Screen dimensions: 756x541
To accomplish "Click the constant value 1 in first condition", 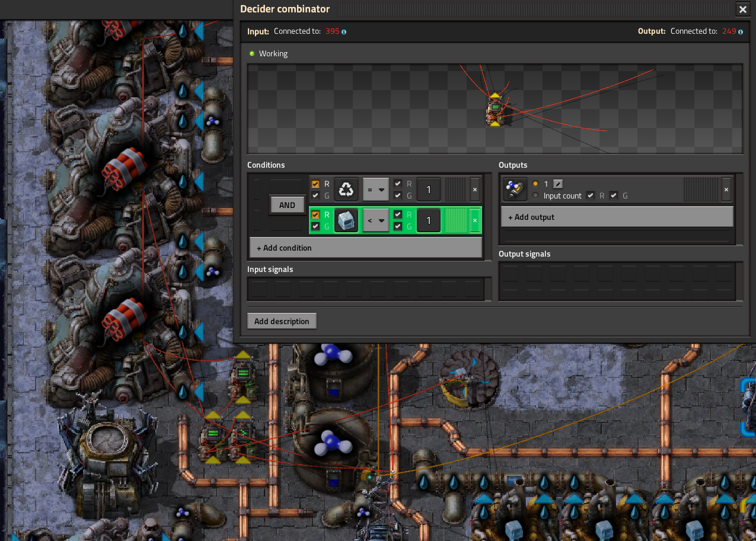I will (428, 190).
